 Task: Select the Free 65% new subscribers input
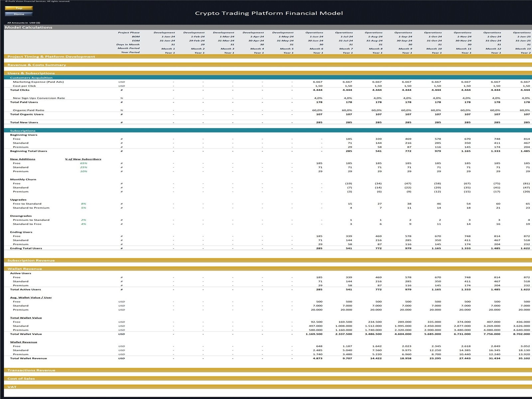coord(83,163)
